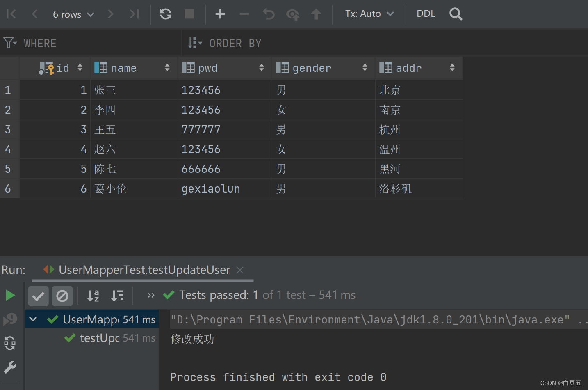588x390 pixels.
Task: Toggle auto-test rerun icon in sidebar
Action: pyautogui.click(x=10, y=343)
